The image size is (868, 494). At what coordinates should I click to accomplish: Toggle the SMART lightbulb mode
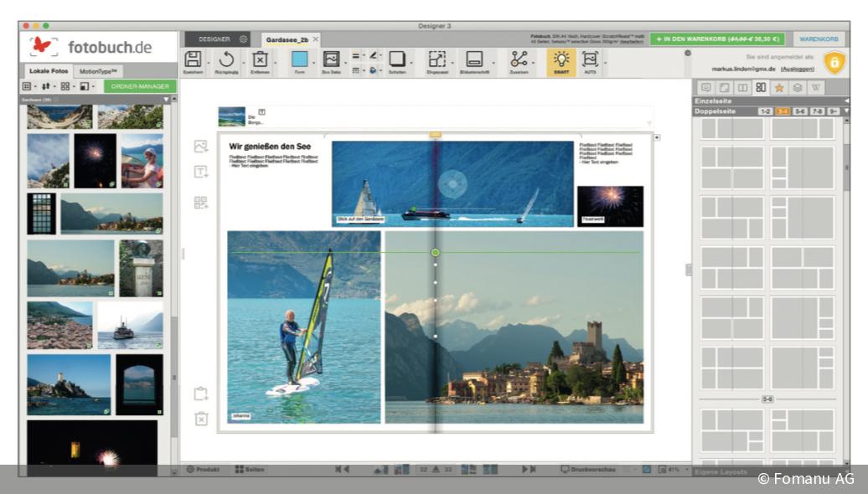[x=561, y=62]
